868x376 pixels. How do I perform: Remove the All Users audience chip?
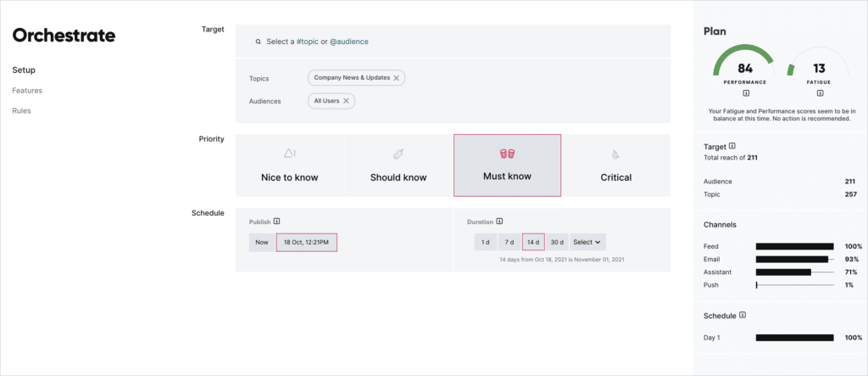tap(346, 101)
